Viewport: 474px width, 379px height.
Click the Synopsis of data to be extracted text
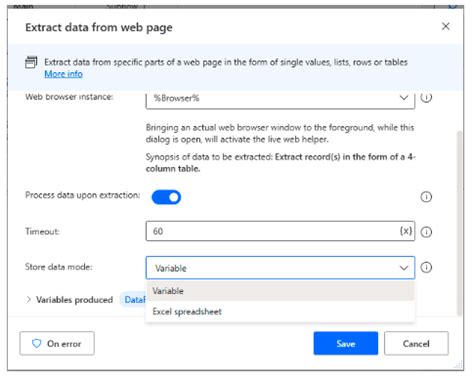pos(280,163)
